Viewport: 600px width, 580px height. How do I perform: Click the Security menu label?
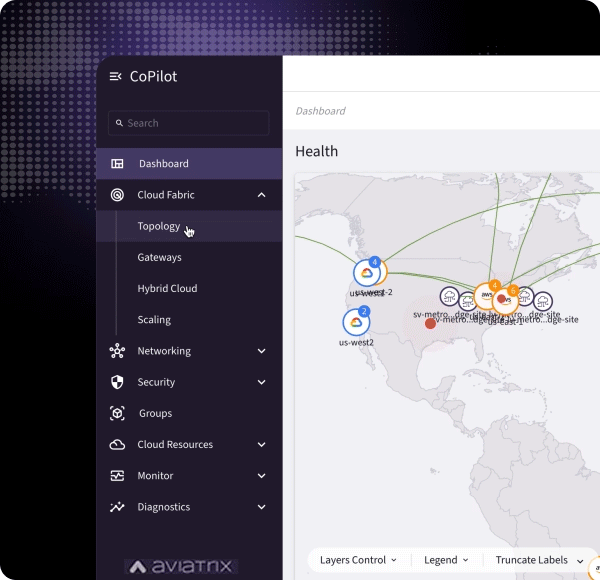(x=156, y=382)
